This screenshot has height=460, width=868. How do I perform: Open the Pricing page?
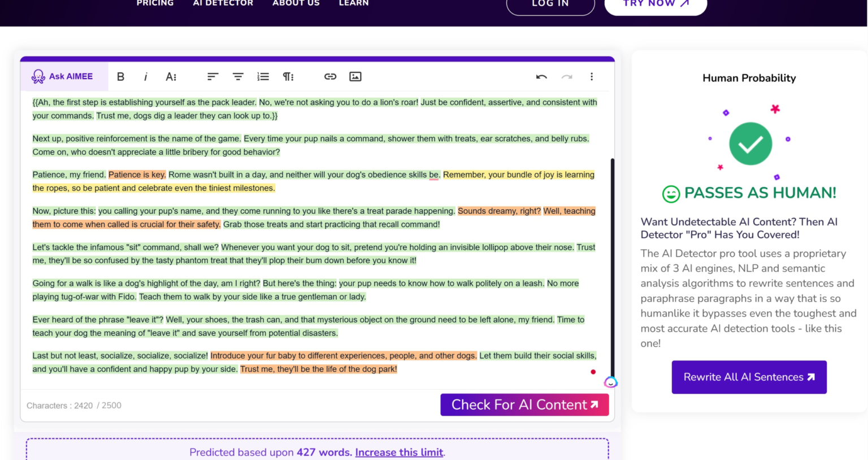pos(155,4)
